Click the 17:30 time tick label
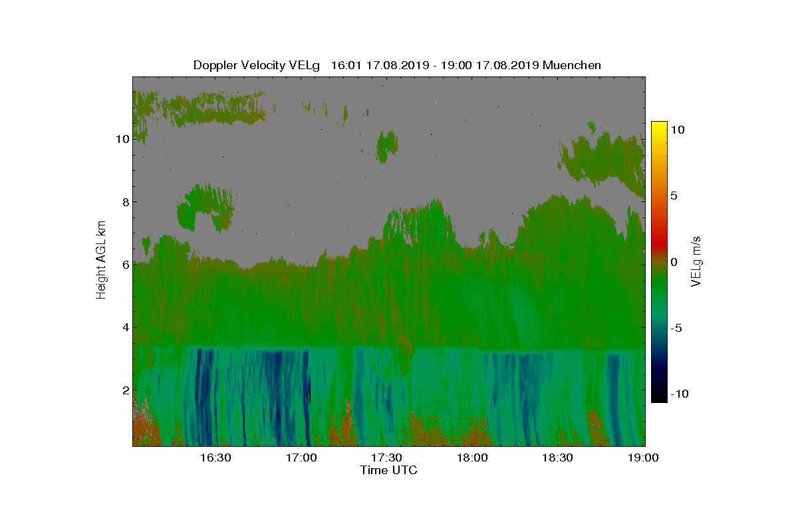 tap(386, 458)
